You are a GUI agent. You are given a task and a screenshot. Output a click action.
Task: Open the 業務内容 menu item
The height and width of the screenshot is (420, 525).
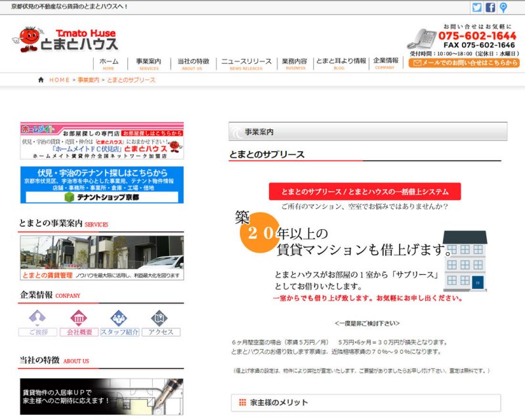pos(295,63)
